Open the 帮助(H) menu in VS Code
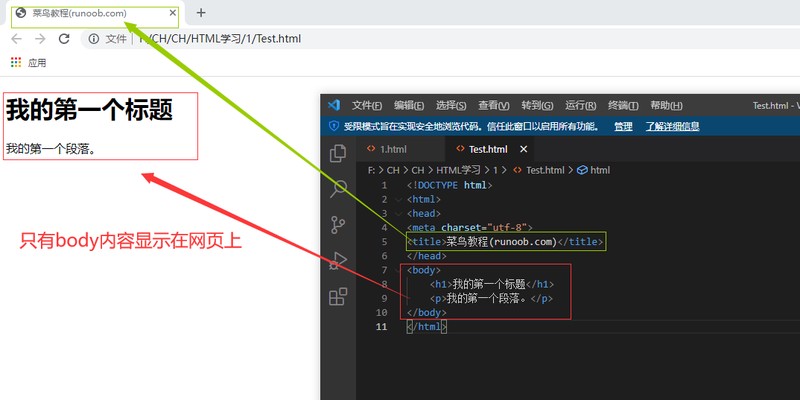The image size is (800, 400). click(x=666, y=106)
